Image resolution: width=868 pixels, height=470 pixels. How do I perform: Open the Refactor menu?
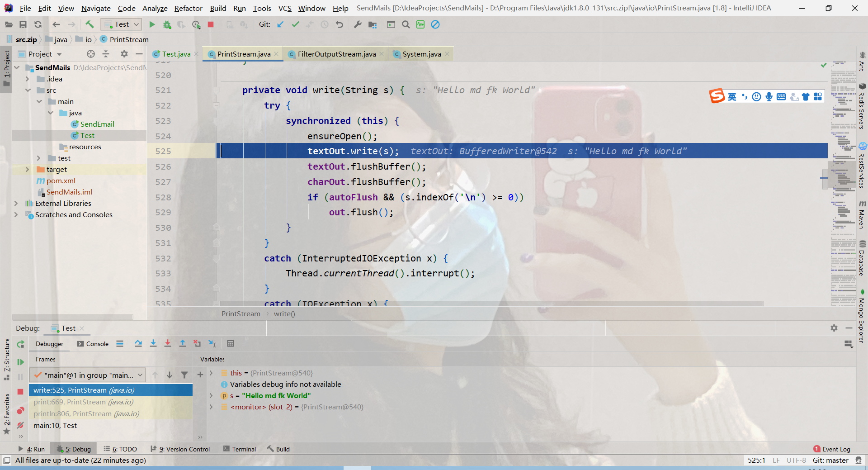point(188,8)
